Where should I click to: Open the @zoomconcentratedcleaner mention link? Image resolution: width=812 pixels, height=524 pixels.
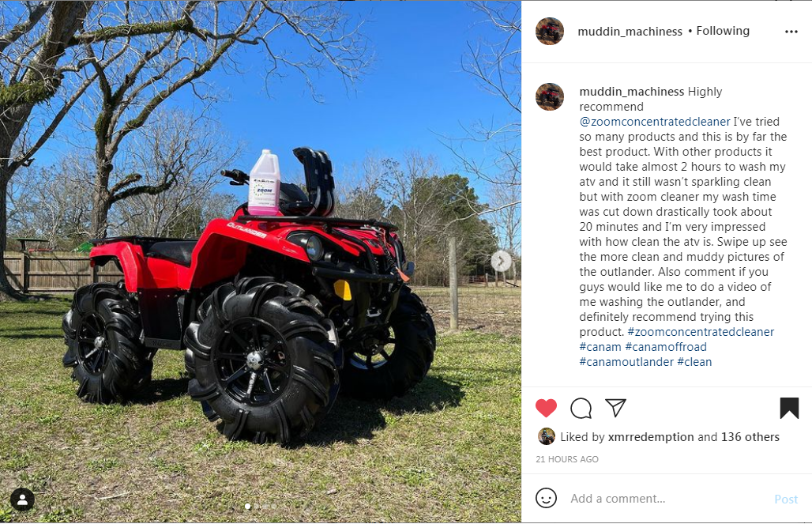(x=655, y=122)
